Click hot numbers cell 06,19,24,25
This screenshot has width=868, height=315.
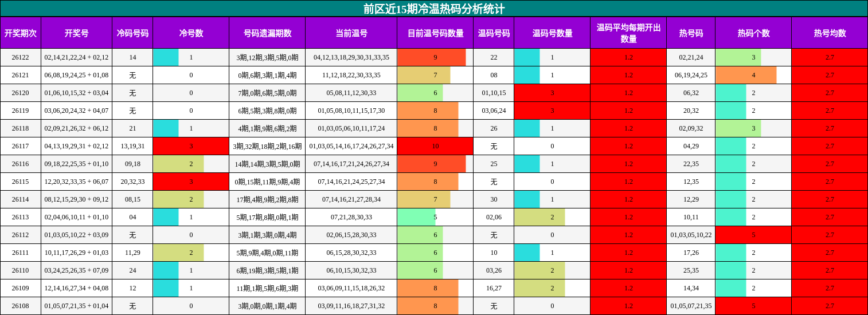point(691,75)
